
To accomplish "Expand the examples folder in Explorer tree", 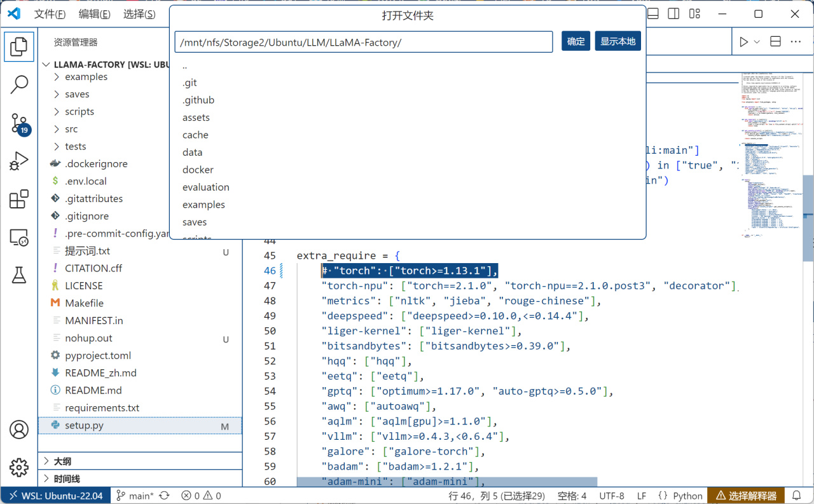I will coord(86,77).
